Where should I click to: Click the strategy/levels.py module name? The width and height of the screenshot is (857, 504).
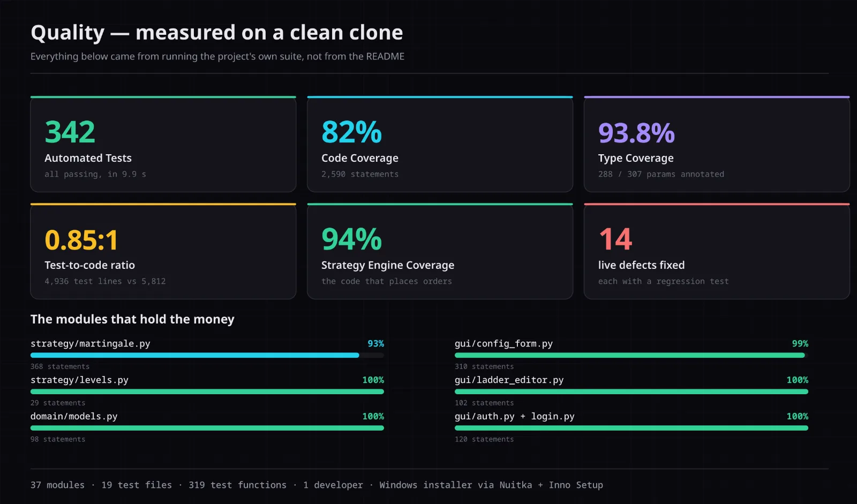79,380
